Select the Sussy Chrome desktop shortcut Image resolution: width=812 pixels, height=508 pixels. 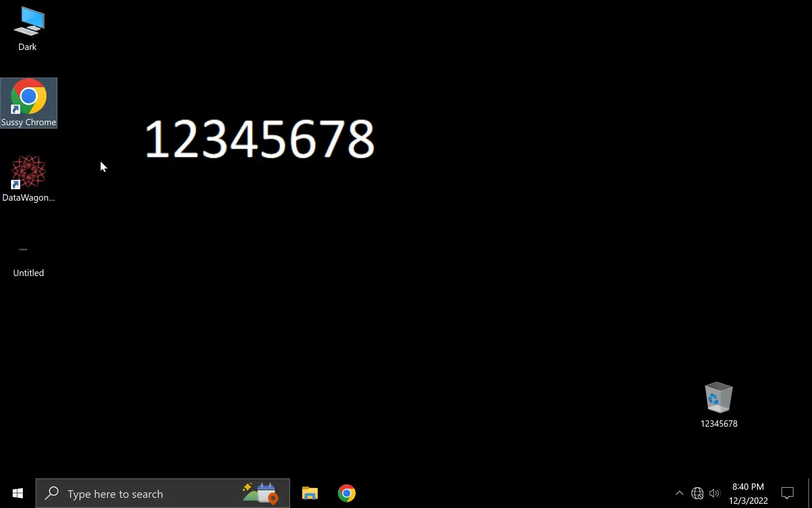tap(28, 97)
